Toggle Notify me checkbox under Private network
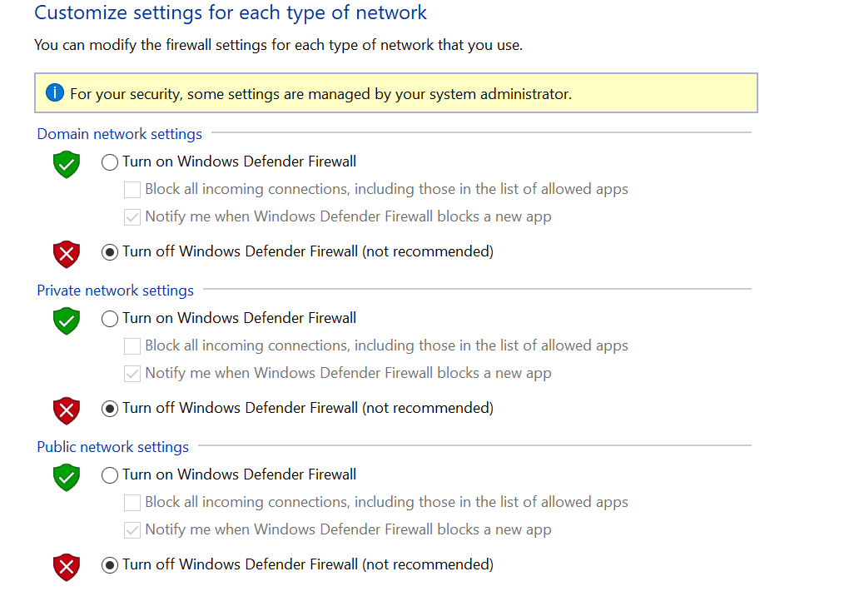 [132, 374]
